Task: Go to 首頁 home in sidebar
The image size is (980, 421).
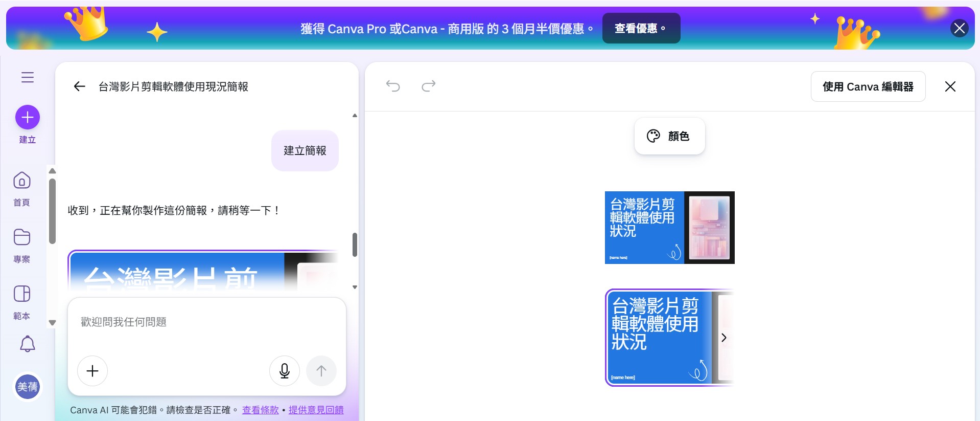Action: 21,189
